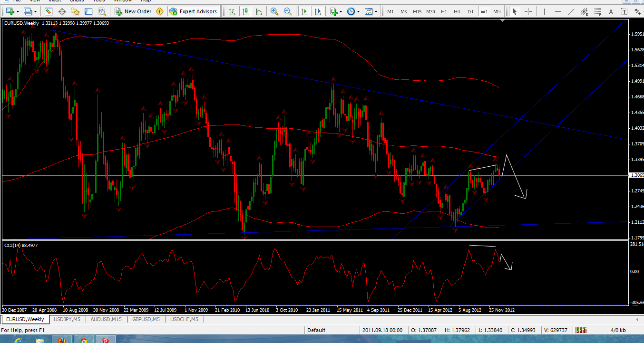Open the Data Window crosshair-circle icon

click(x=62, y=11)
